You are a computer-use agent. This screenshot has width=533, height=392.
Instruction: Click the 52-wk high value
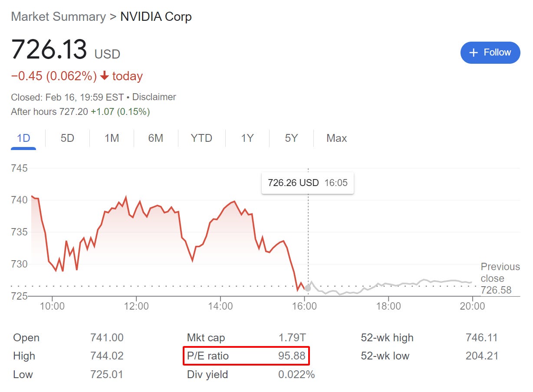point(482,338)
